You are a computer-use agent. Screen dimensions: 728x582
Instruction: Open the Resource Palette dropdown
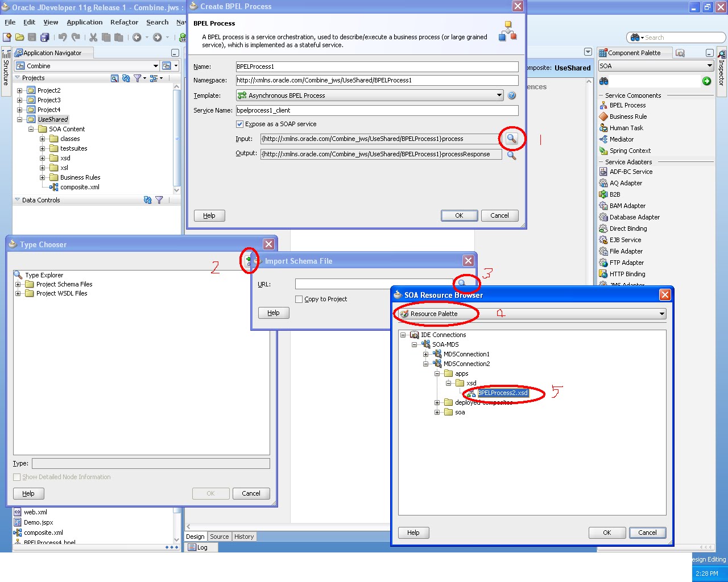[661, 313]
